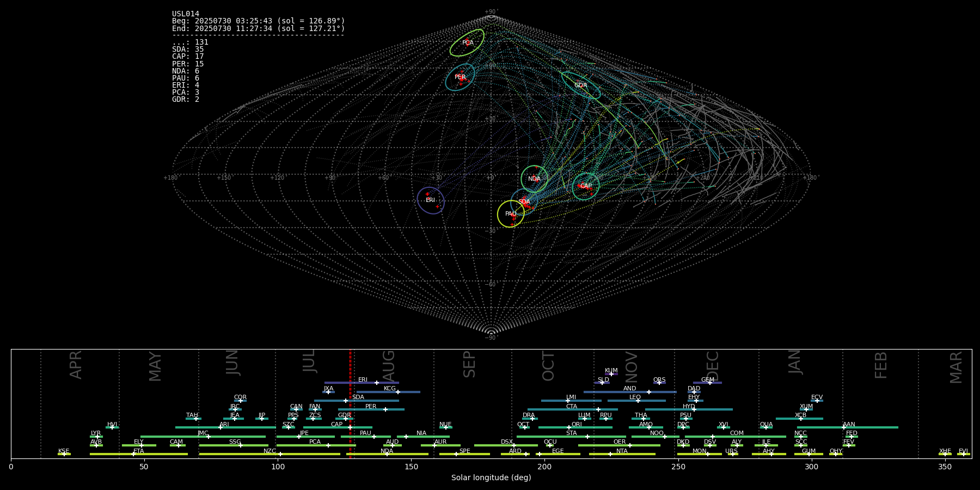Click the NDA radiant label on sky map

[534, 179]
